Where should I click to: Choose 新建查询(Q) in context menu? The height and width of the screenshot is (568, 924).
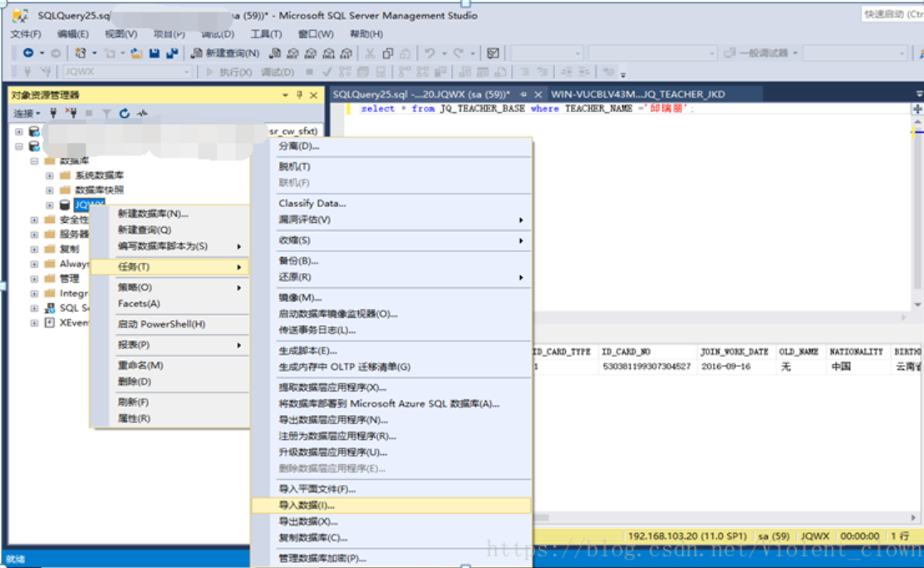coord(170,230)
